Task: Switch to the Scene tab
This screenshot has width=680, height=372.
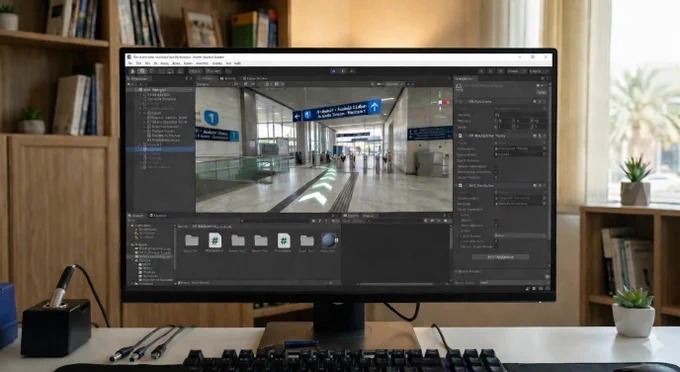Action: pyautogui.click(x=206, y=78)
